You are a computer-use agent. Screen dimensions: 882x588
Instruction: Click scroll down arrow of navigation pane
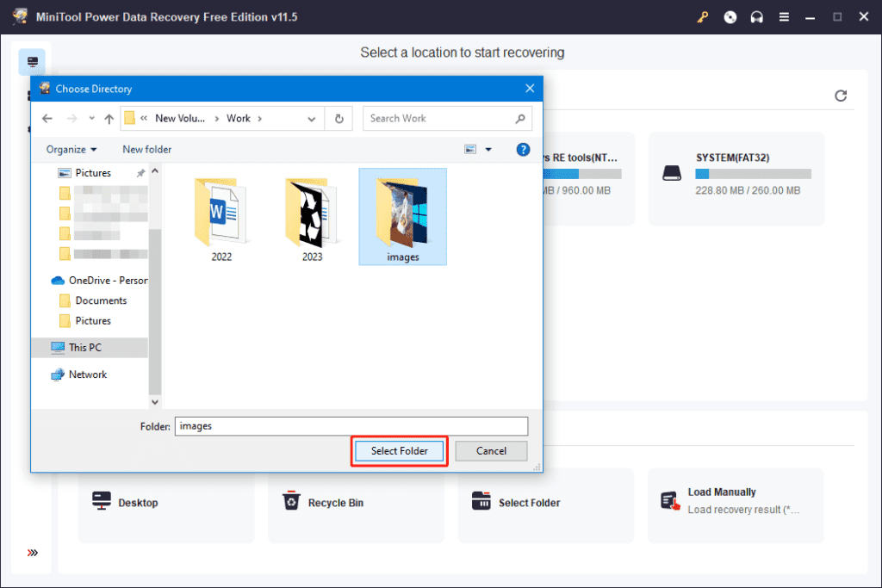click(155, 403)
